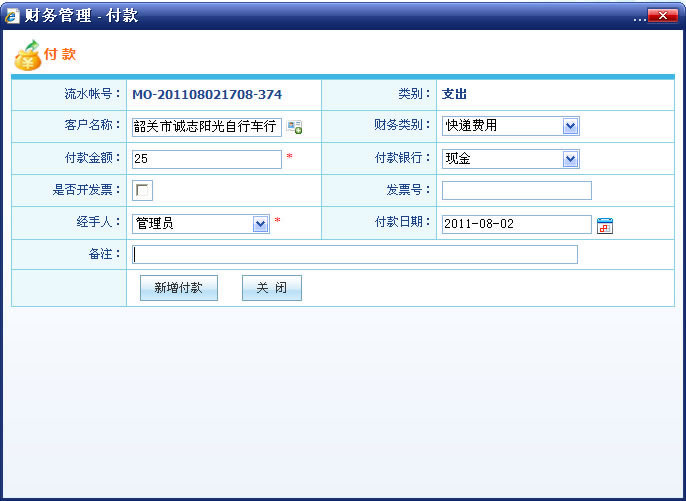
Task: Expand the 财务类别 dropdown showing 快递费用
Action: pos(570,126)
